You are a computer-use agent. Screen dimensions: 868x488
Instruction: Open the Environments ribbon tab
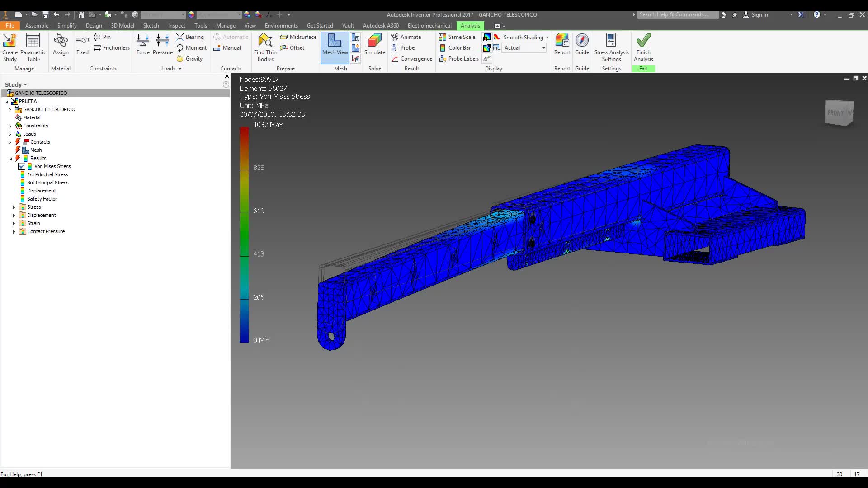[281, 26]
